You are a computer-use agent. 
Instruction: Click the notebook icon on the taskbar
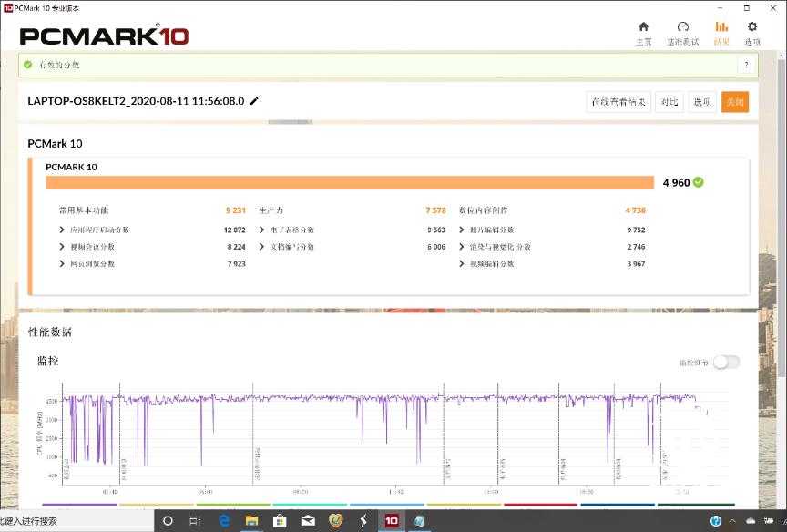pyautogui.click(x=419, y=521)
